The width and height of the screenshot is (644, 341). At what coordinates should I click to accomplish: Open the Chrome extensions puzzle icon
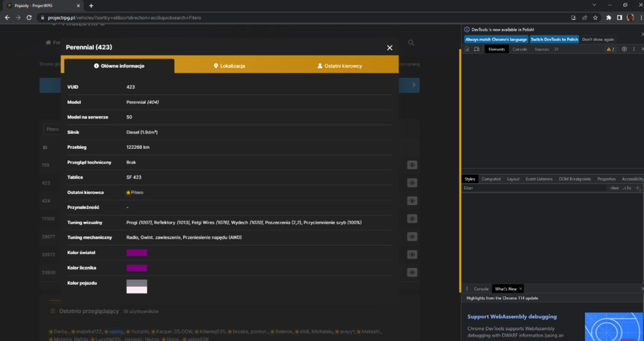609,17
